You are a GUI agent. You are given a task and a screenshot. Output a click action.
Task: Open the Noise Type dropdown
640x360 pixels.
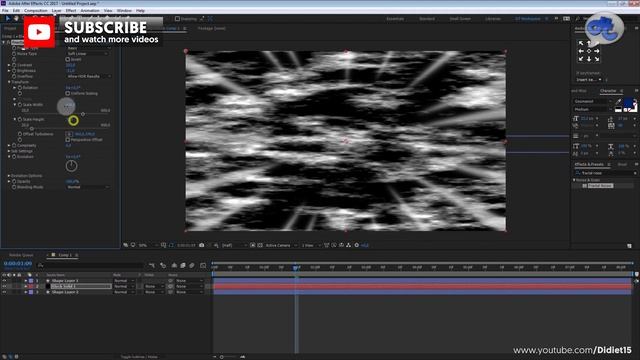tap(88, 54)
